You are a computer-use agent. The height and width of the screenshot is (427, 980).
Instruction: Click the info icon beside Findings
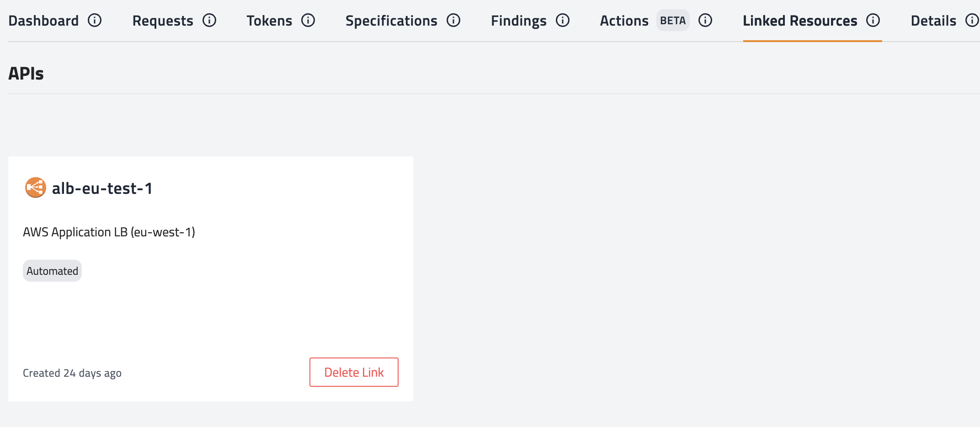pos(563,21)
